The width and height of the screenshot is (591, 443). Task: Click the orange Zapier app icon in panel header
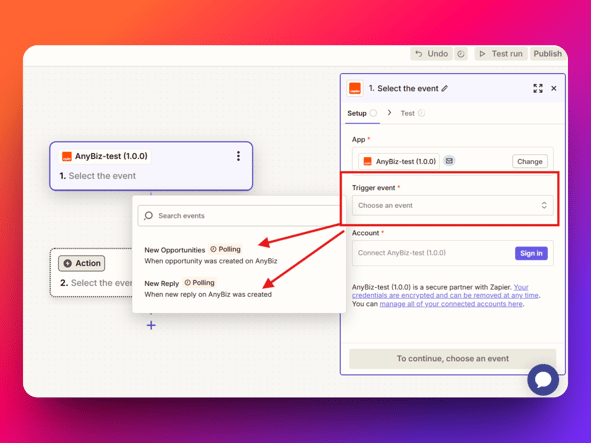pyautogui.click(x=355, y=89)
